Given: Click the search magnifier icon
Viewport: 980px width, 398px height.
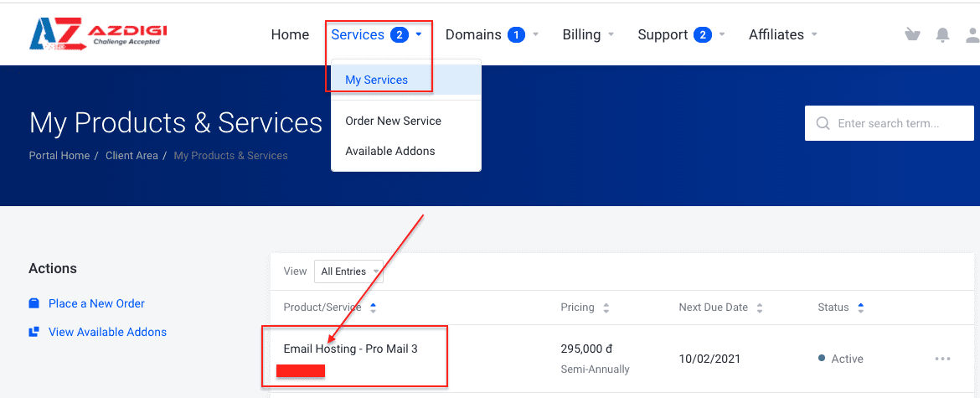Looking at the screenshot, I should coord(823,123).
